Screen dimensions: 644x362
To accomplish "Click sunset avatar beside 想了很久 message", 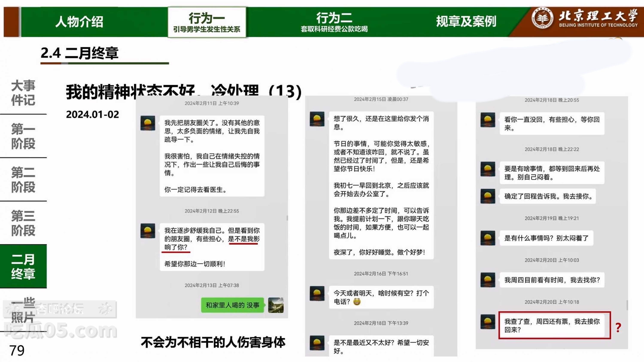I will point(317,119).
